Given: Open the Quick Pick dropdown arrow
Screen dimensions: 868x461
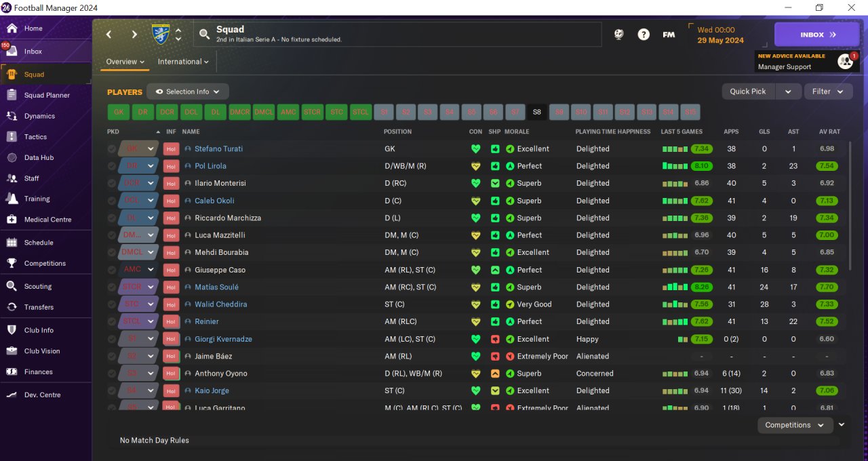Looking at the screenshot, I should point(788,92).
